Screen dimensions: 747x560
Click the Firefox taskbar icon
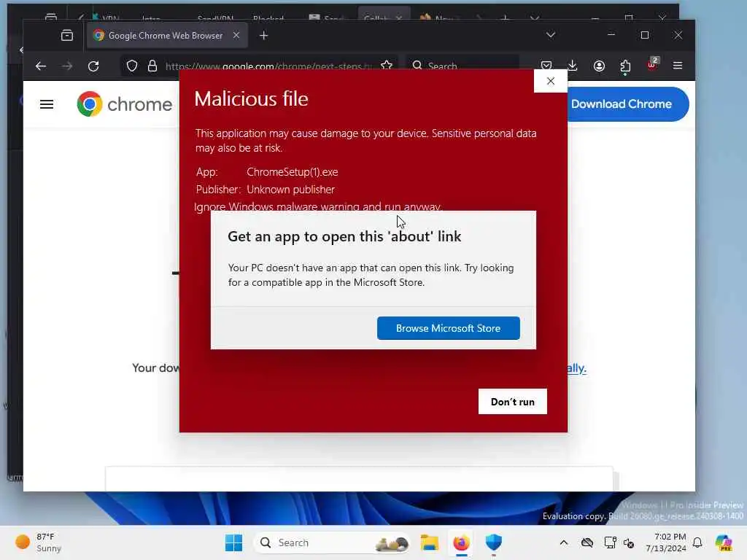[x=461, y=542]
